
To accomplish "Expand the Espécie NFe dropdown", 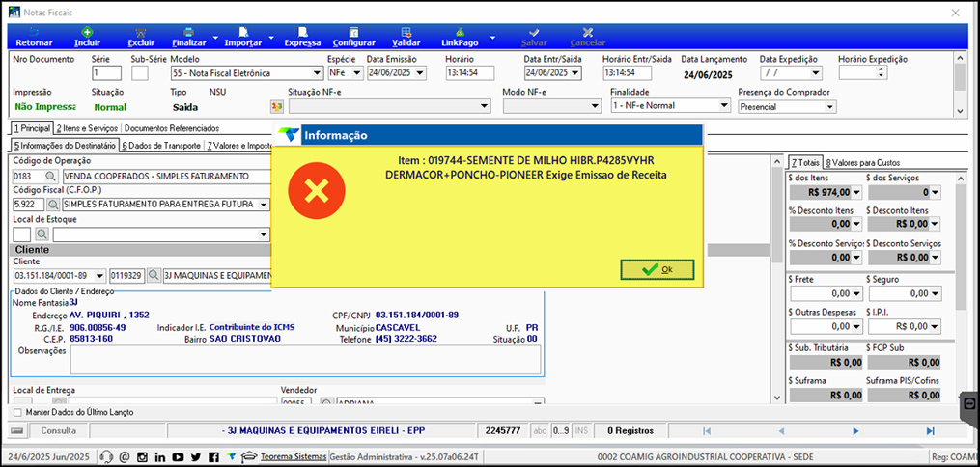I will click(357, 73).
